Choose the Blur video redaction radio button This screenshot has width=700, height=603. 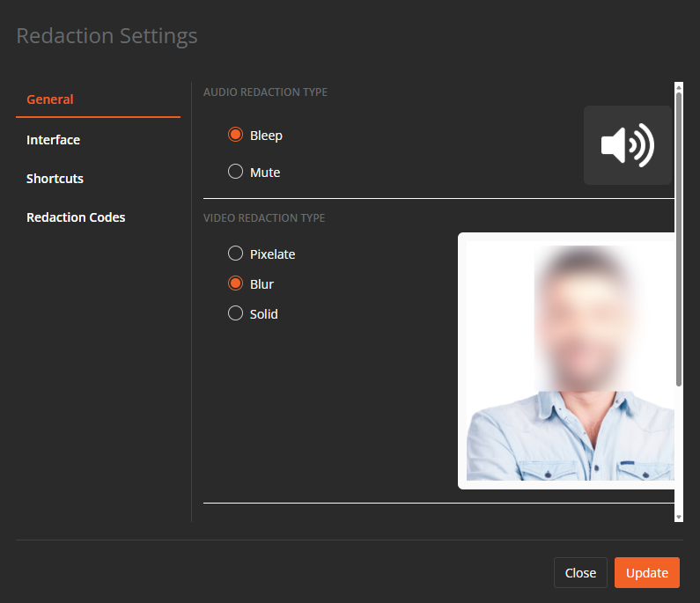tap(235, 284)
